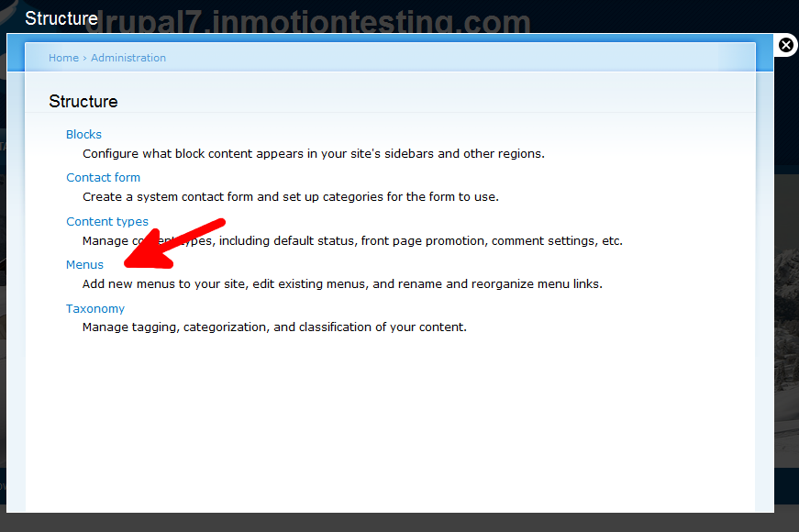
Task: Click the white Structure overlay title at top
Action: coord(61,18)
